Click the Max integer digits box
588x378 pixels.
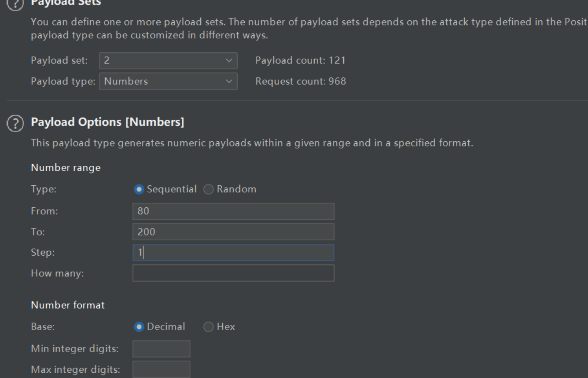pos(162,369)
